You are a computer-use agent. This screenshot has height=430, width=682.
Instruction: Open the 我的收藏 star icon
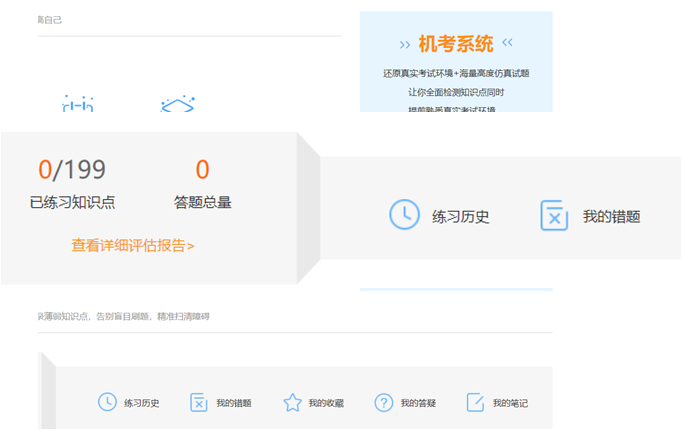click(292, 402)
